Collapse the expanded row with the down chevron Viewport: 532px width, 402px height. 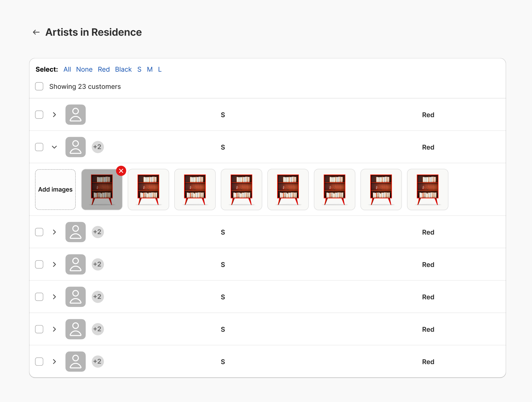point(54,147)
